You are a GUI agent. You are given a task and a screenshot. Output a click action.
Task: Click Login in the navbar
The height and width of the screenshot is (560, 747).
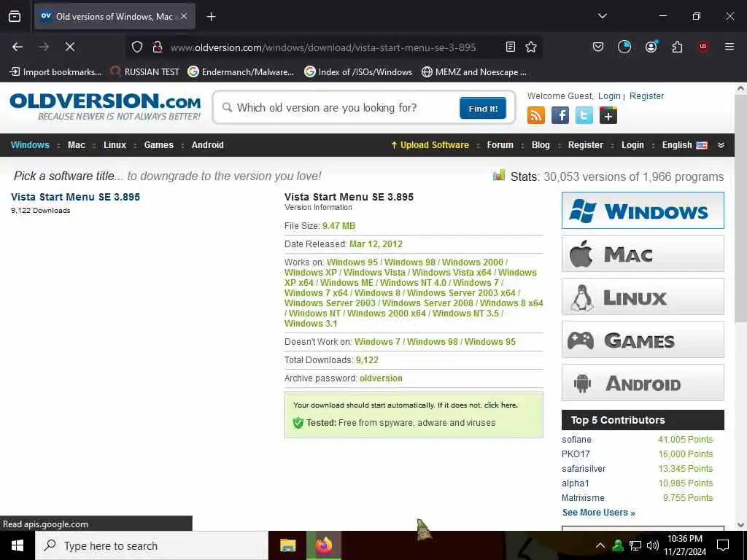pyautogui.click(x=632, y=145)
